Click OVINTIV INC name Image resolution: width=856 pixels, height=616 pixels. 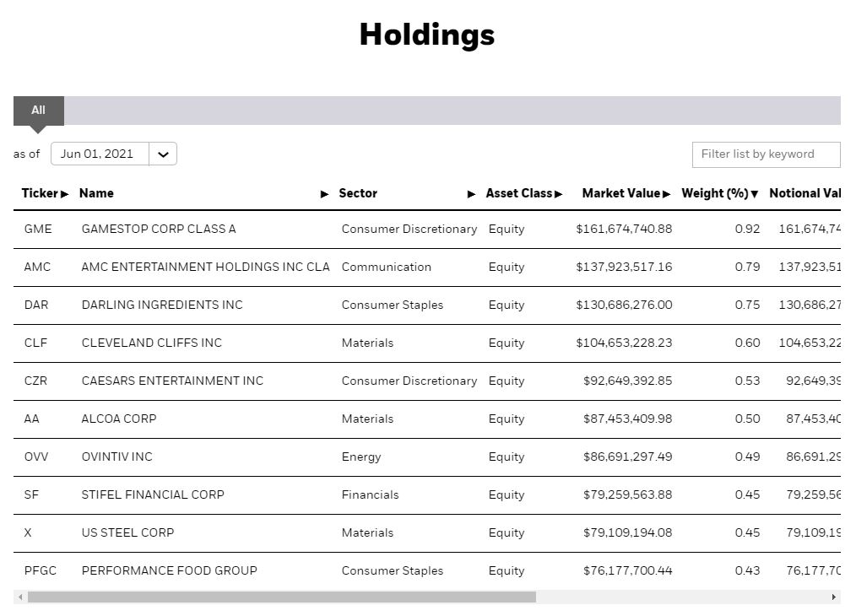116,457
